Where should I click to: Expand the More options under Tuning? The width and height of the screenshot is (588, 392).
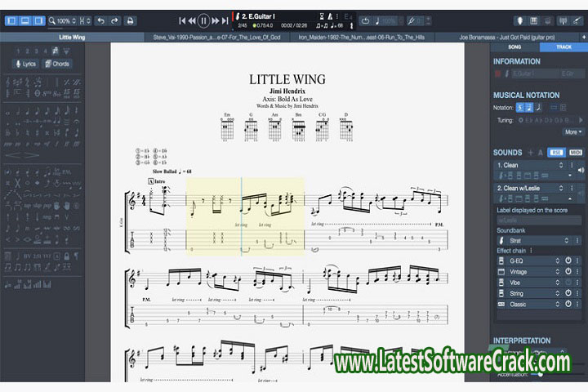(x=573, y=131)
